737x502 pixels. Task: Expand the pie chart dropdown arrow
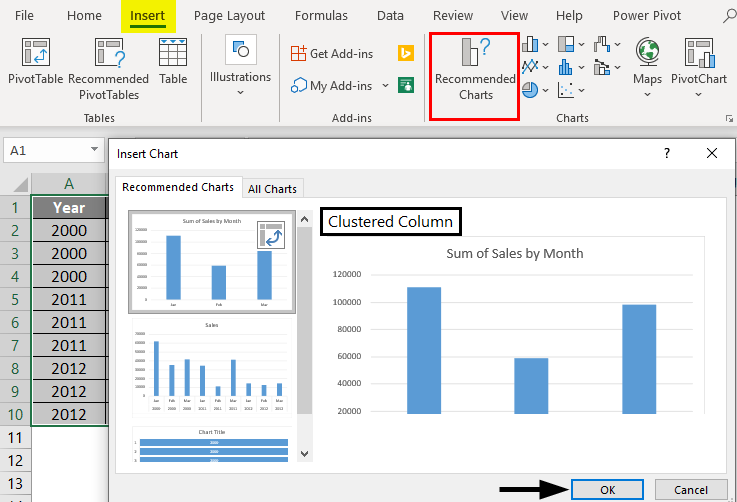pos(545,90)
